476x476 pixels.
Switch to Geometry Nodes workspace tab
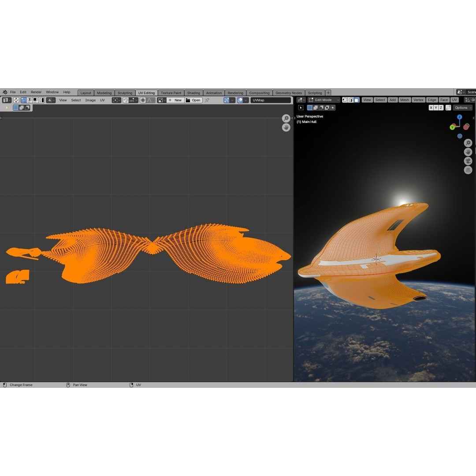(288, 93)
